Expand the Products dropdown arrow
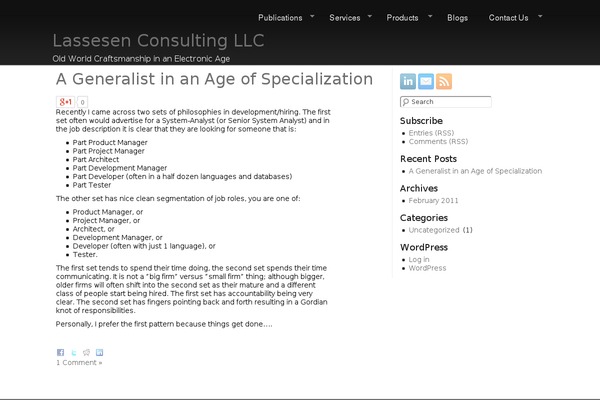The width and height of the screenshot is (600, 400). coord(430,16)
